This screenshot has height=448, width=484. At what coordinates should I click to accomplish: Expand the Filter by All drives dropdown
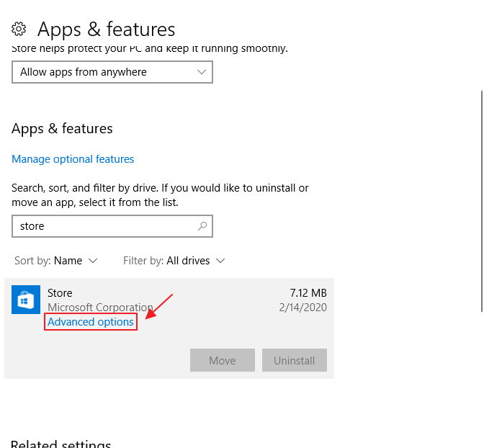(174, 261)
